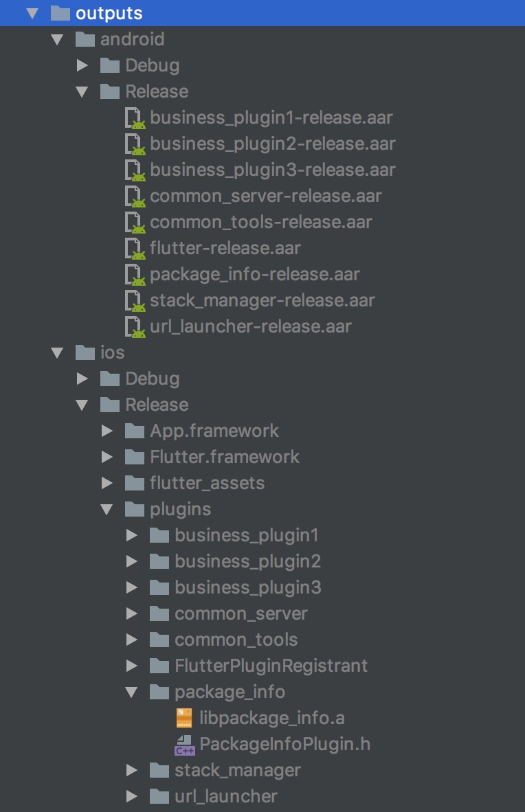Click the android folder icon

point(85,39)
